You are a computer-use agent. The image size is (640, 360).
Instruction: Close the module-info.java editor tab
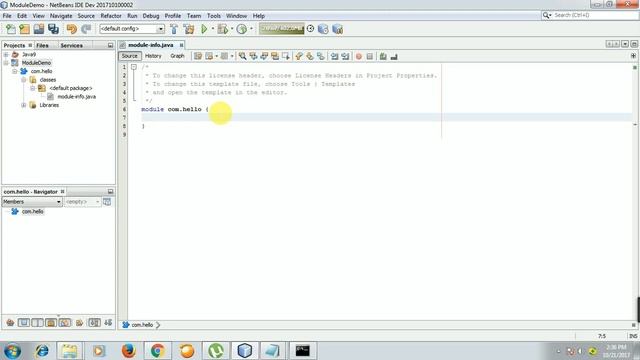pyautogui.click(x=182, y=45)
